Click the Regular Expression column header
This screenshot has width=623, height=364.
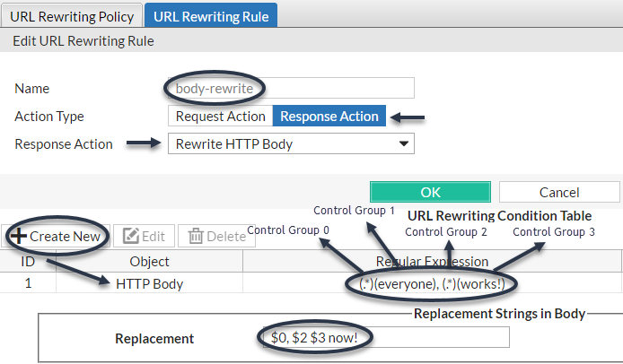(x=432, y=262)
